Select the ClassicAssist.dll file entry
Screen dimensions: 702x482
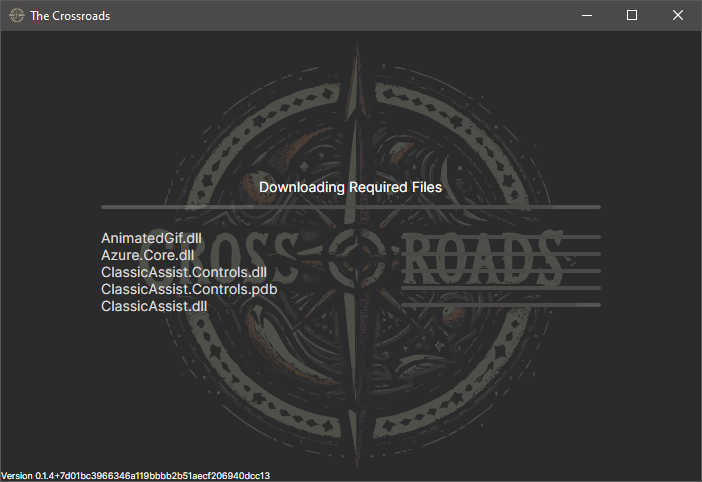coord(154,306)
